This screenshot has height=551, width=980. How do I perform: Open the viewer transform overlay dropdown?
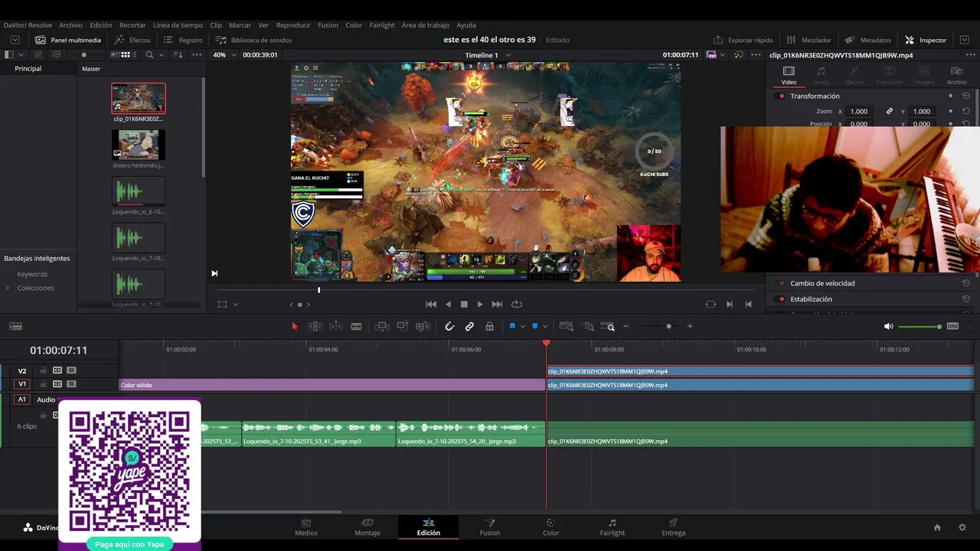(x=235, y=305)
